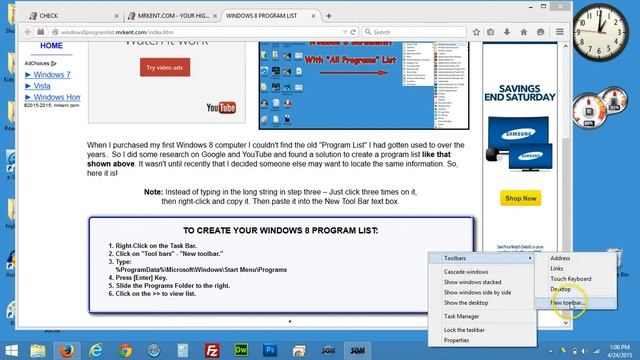Image resolution: width=640 pixels, height=360 pixels.
Task: Open FileZilla from the taskbar
Action: (x=212, y=351)
